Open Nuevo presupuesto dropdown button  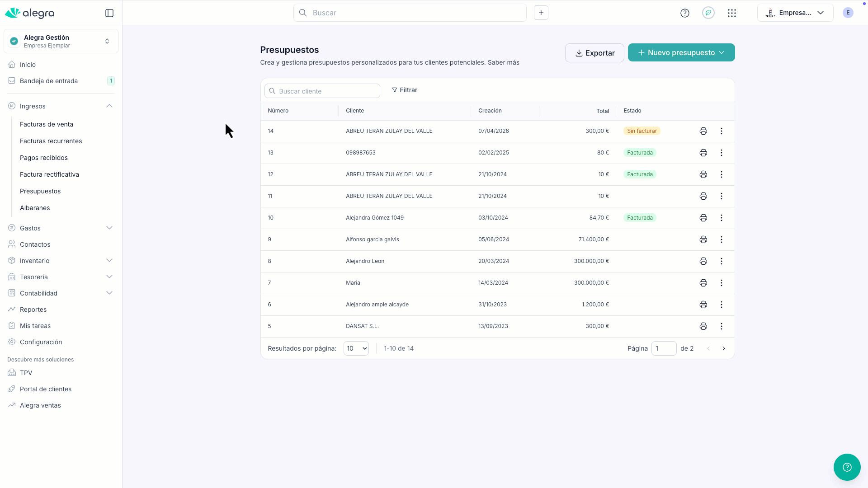point(681,52)
